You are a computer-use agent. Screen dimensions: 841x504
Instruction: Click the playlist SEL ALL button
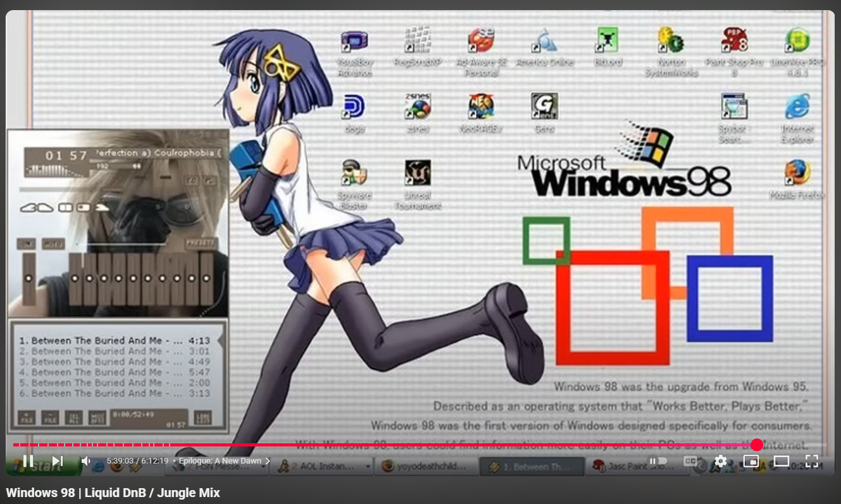[74, 417]
